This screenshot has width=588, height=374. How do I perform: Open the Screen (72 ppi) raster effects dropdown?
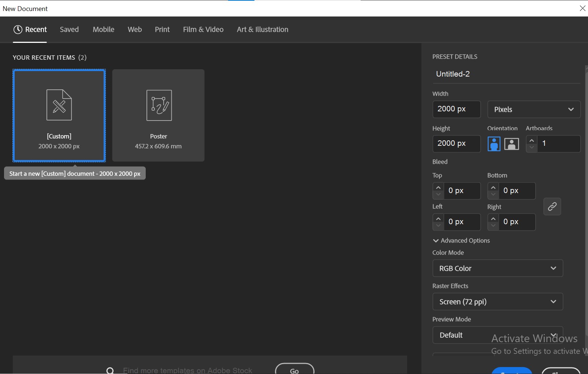pos(498,302)
